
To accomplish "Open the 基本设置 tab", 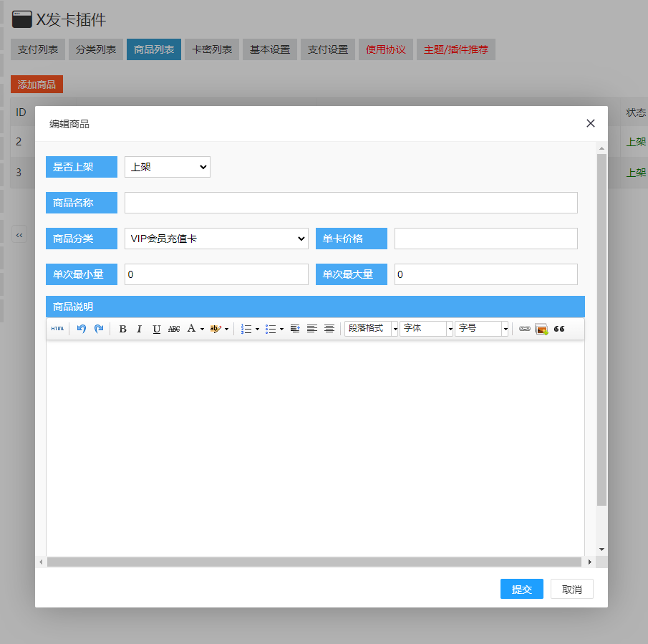I will tap(270, 49).
